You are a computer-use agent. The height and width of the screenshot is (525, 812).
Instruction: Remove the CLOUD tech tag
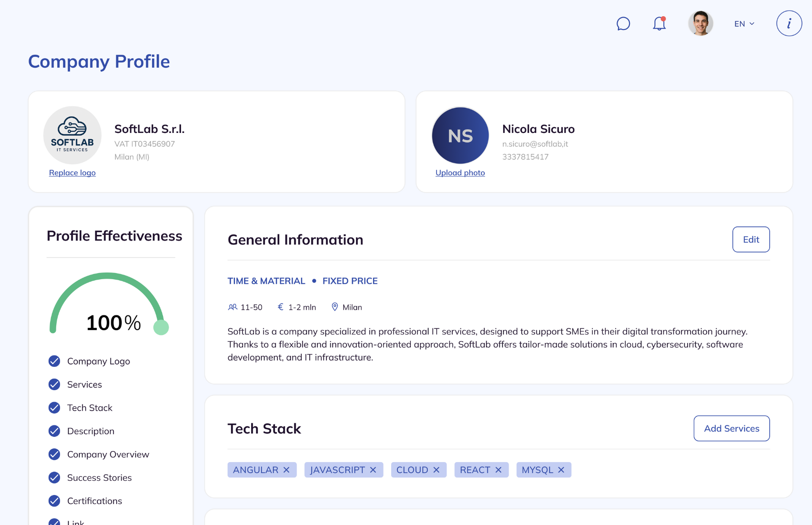436,470
